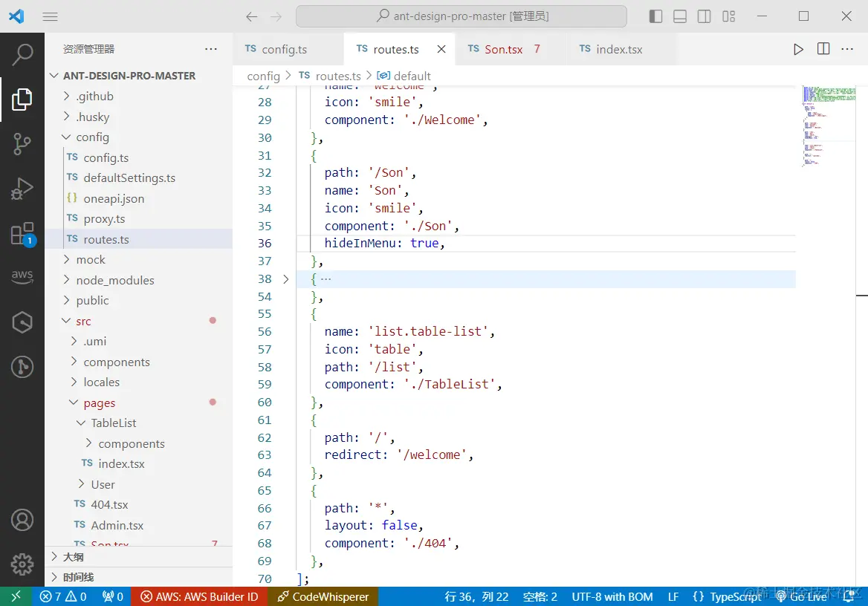Open the Run and Debug view

[x=22, y=189]
